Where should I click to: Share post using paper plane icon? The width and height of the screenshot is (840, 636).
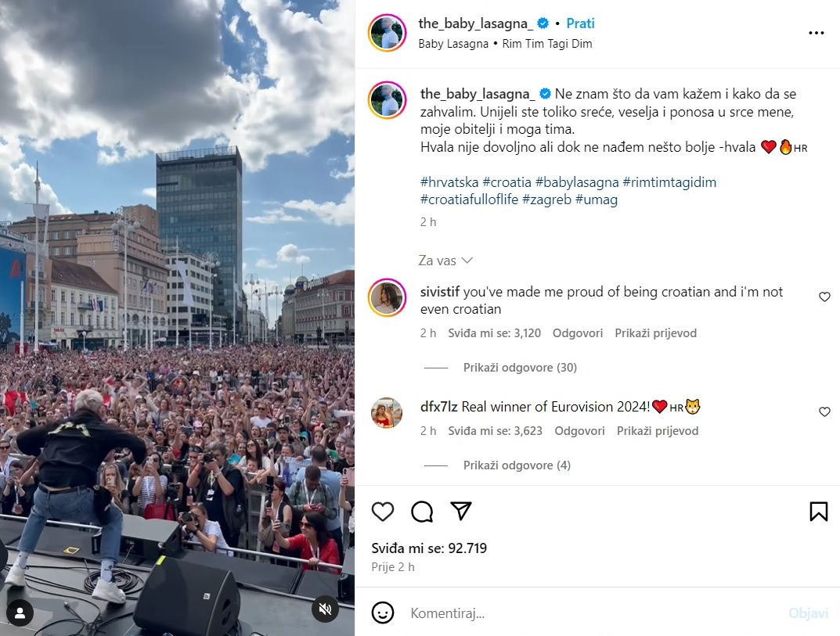[x=461, y=511]
